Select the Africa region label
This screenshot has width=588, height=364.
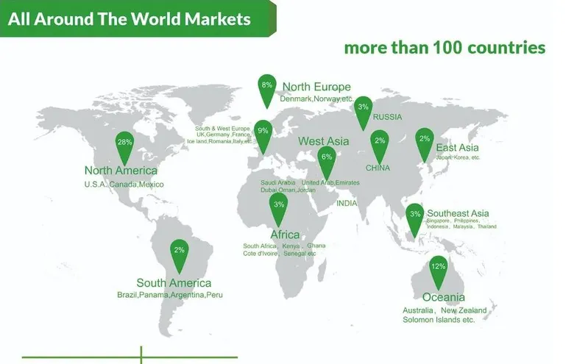[x=285, y=235]
